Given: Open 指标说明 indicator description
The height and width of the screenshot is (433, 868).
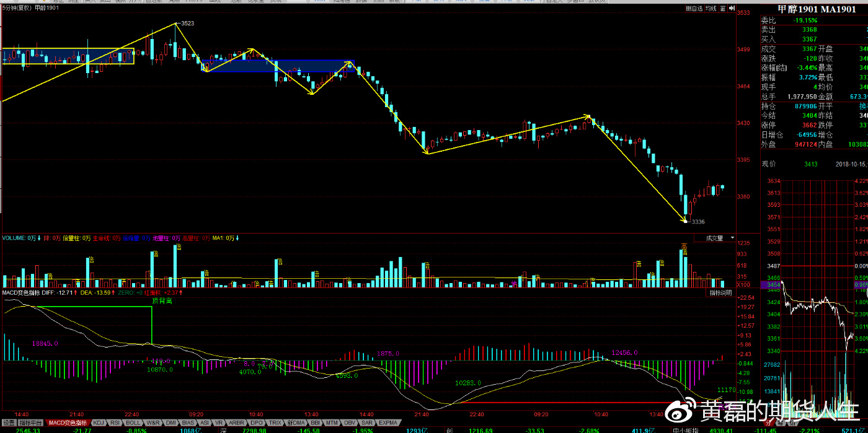Looking at the screenshot, I should (x=720, y=292).
